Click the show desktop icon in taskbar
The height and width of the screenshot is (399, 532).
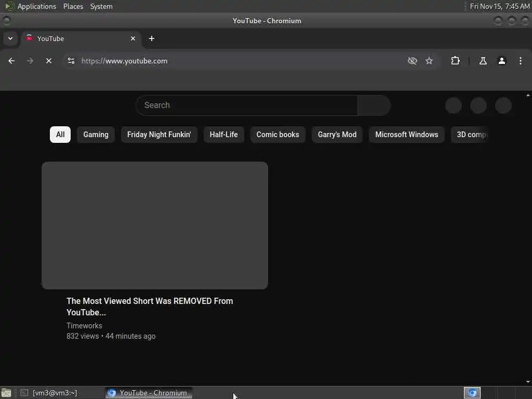[6, 393]
